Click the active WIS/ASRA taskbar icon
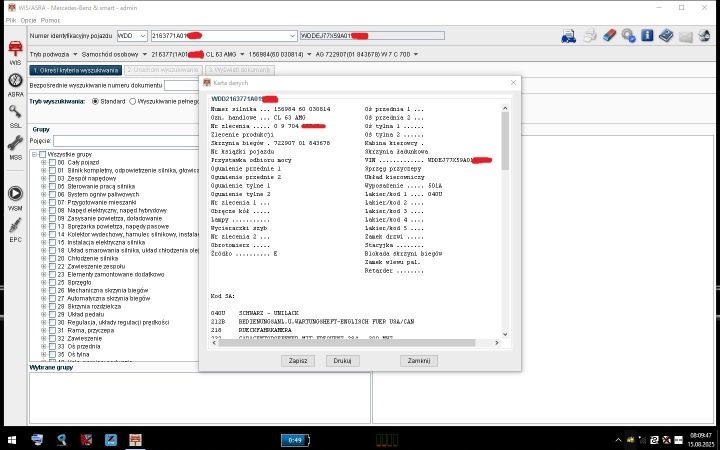 pyautogui.click(x=135, y=440)
